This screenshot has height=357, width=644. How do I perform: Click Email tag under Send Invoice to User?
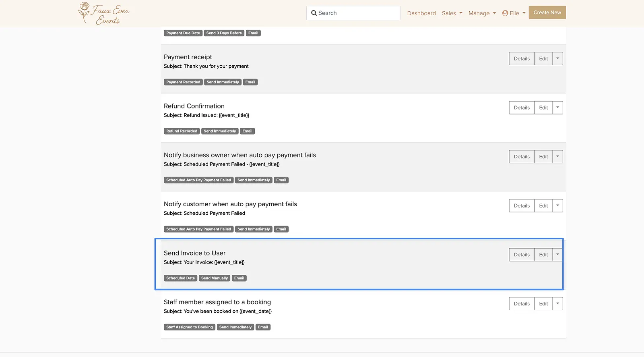coord(239,278)
